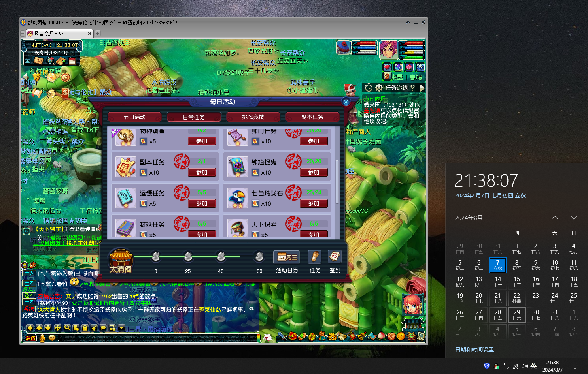Click the bell icon in bottom bar
This screenshot has width=588, height=374.
click(x=361, y=336)
